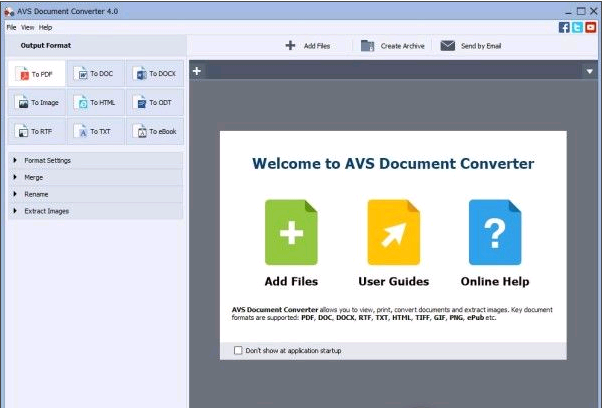603x408 pixels.
Task: Close the AVS Document Converter window
Action: click(593, 11)
